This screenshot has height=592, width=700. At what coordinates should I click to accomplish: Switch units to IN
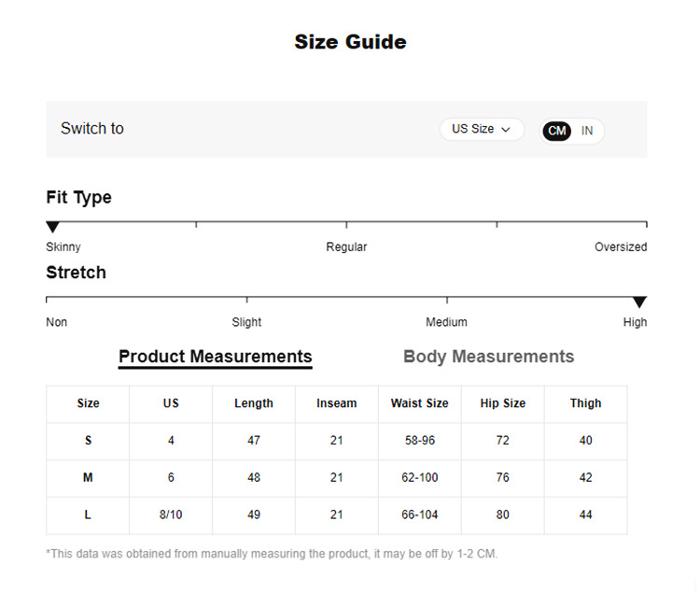(x=587, y=131)
